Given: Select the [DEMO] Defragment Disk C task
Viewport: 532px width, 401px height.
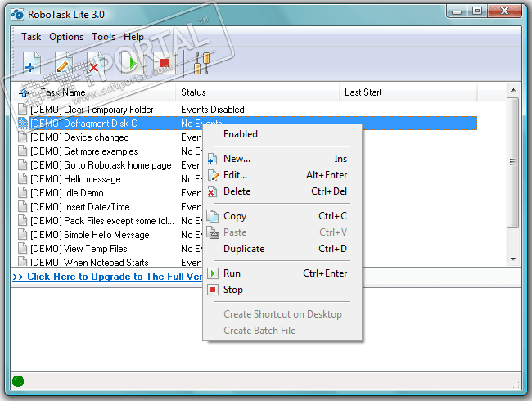Looking at the screenshot, I should [83, 124].
